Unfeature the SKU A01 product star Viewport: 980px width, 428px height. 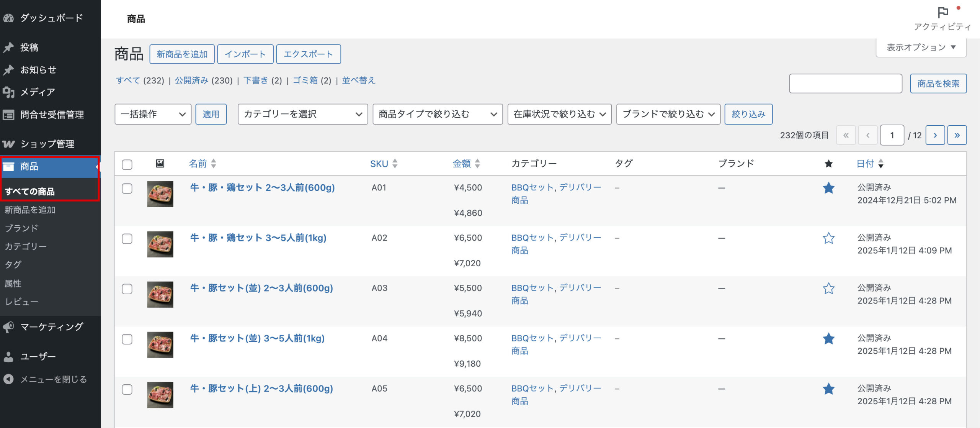tap(828, 188)
